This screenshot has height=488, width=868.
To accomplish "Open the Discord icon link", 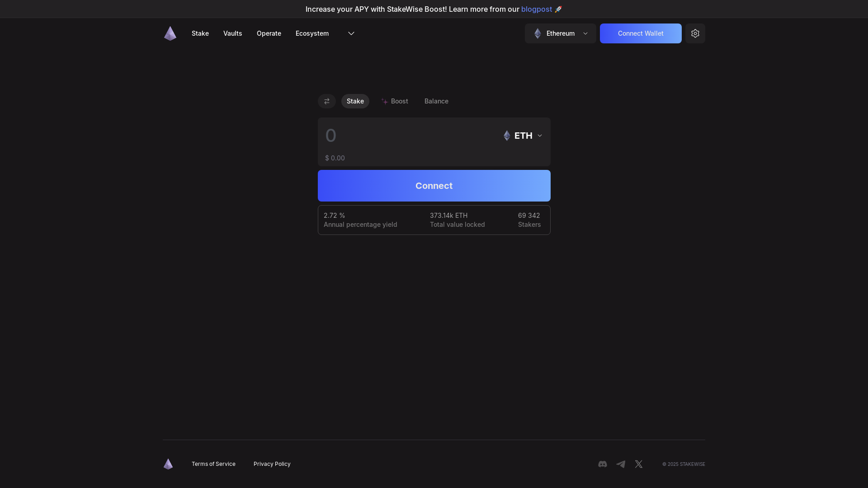I will (603, 464).
